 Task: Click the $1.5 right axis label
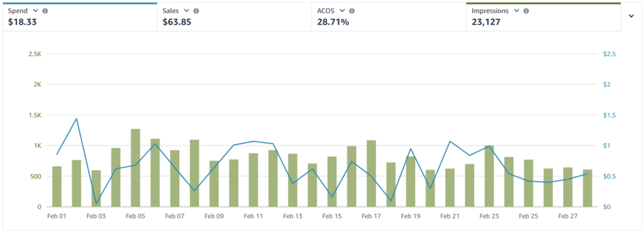click(609, 115)
